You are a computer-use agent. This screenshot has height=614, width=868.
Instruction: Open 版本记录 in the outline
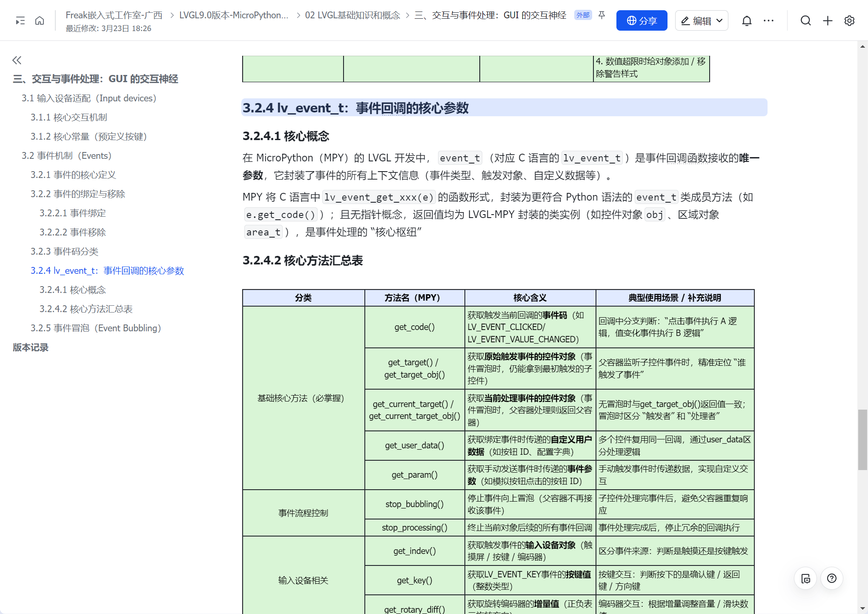coord(30,347)
